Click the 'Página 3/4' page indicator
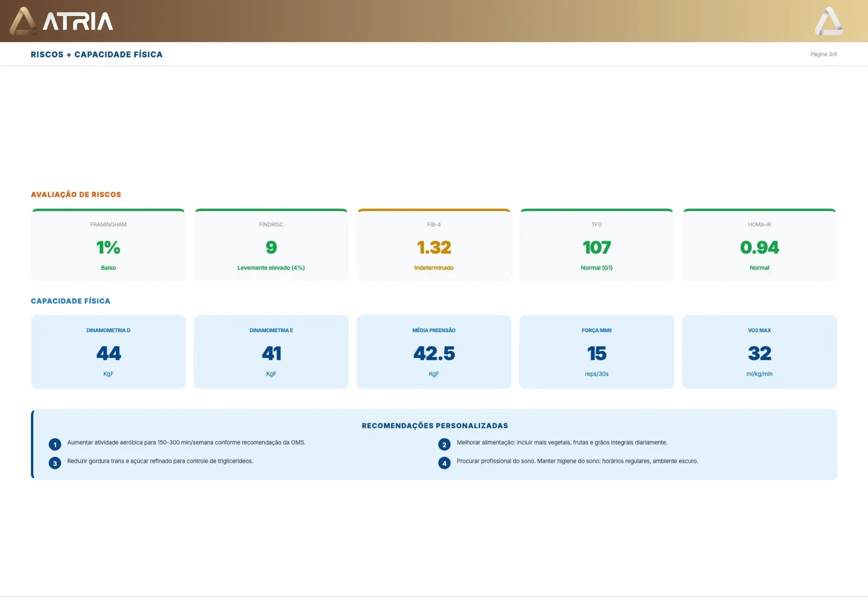This screenshot has height=614, width=868. point(824,54)
